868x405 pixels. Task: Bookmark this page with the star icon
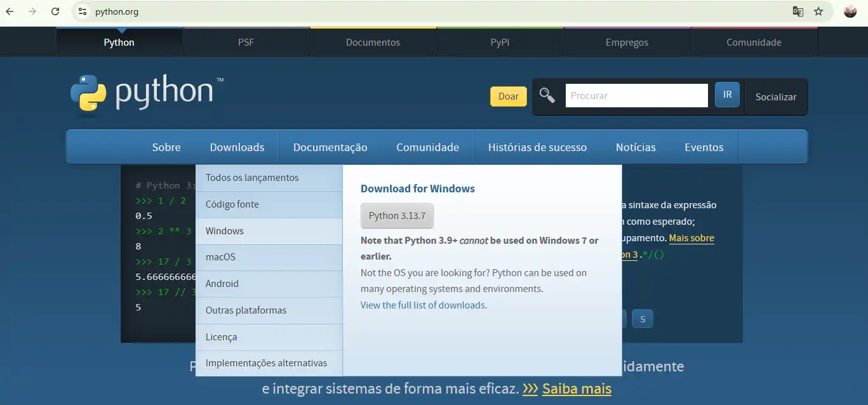pyautogui.click(x=818, y=11)
